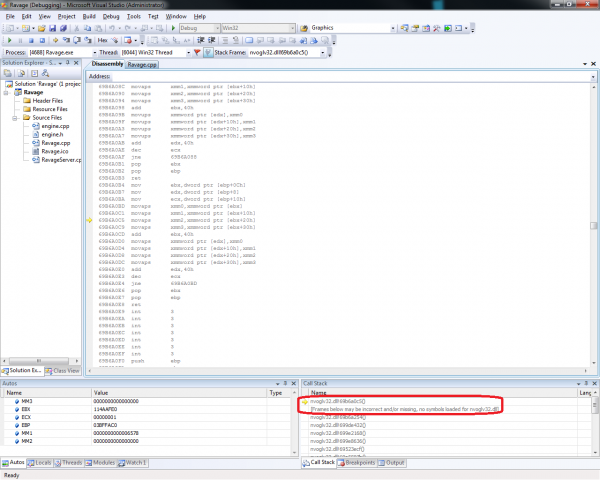600x480 pixels.
Task: Collapse the Source Files folder
Action: pos(15,117)
